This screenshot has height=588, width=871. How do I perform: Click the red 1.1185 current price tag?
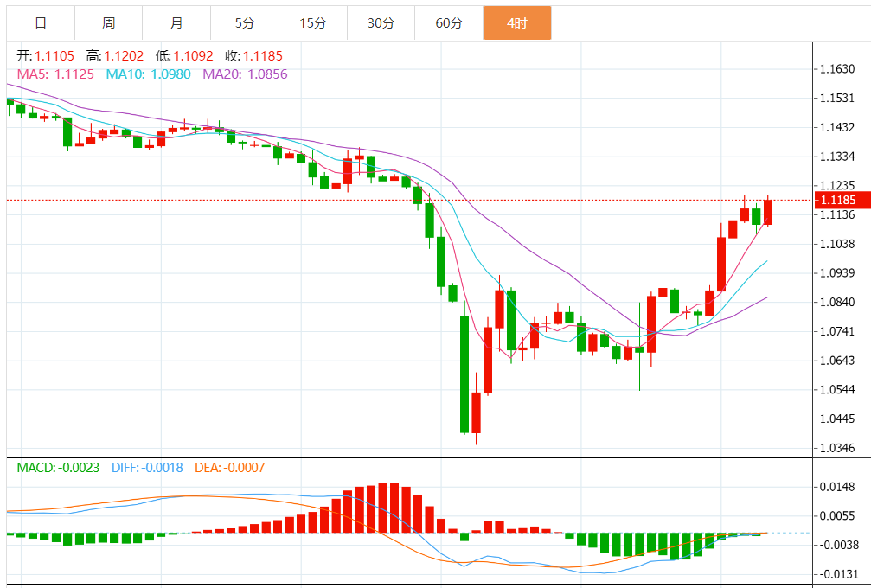(x=842, y=200)
